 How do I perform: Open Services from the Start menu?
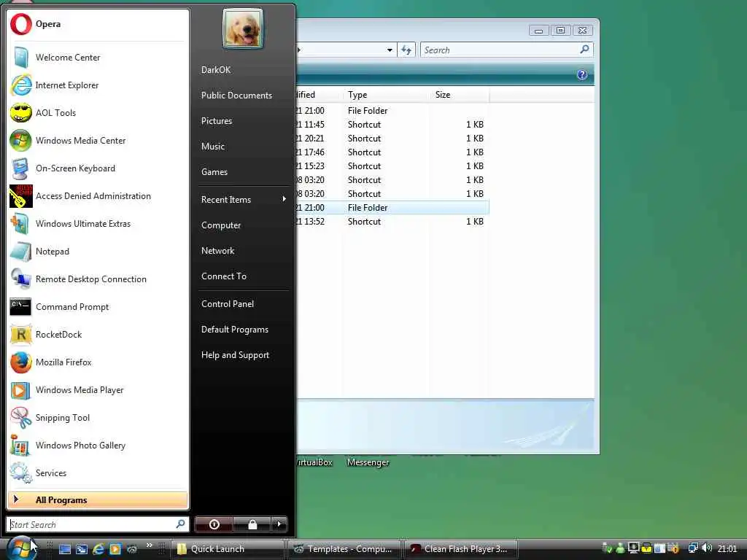(x=98, y=472)
